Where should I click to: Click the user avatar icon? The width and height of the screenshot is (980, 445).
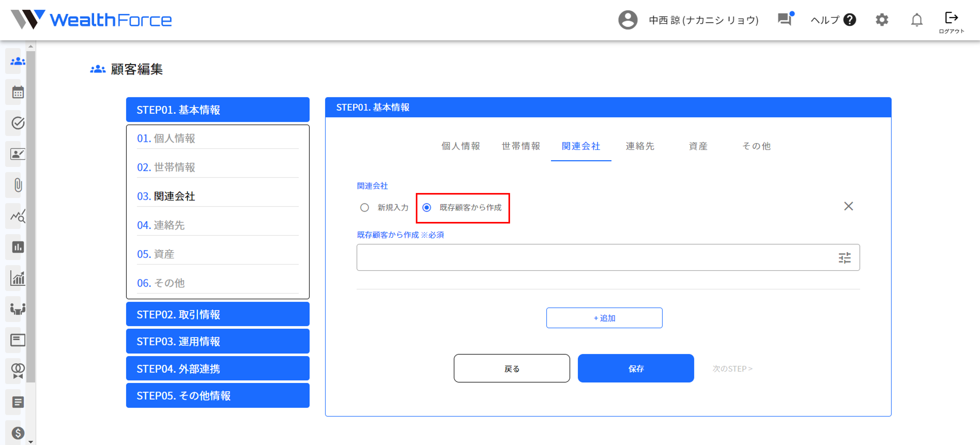click(628, 20)
